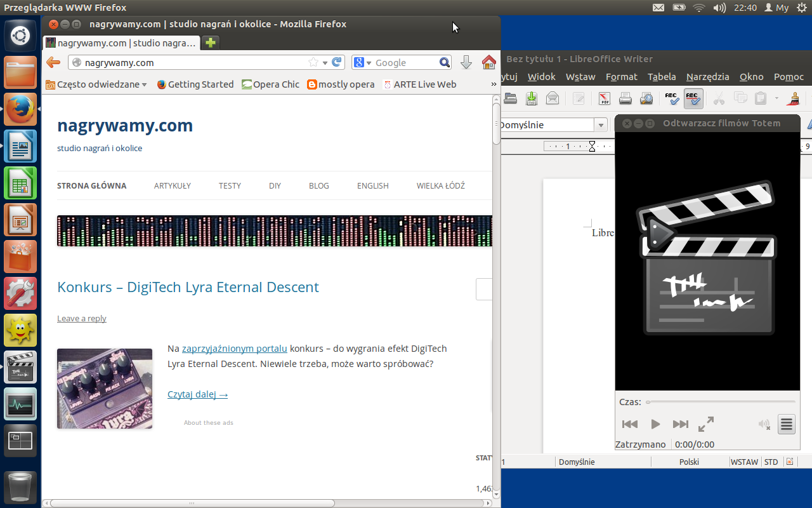
Task: Open the Konkurs DigiTech Lyra article title
Action: [188, 287]
